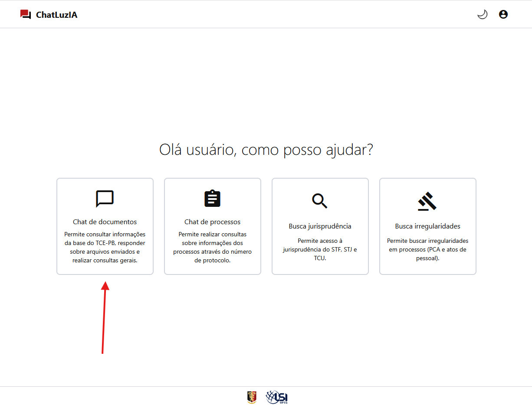Click description 'Permite consultar informações da base do TCE-PB'
This screenshot has height=405, width=532.
click(x=105, y=248)
